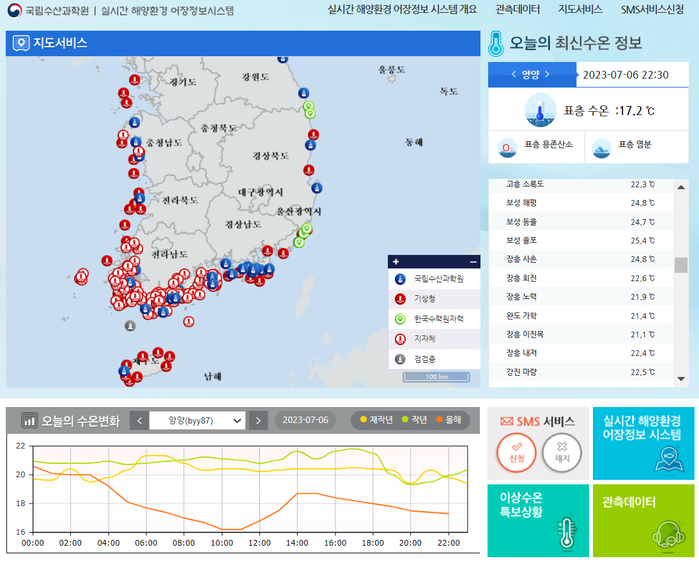
Task: Expand the map legend with plus button
Action: (x=396, y=261)
